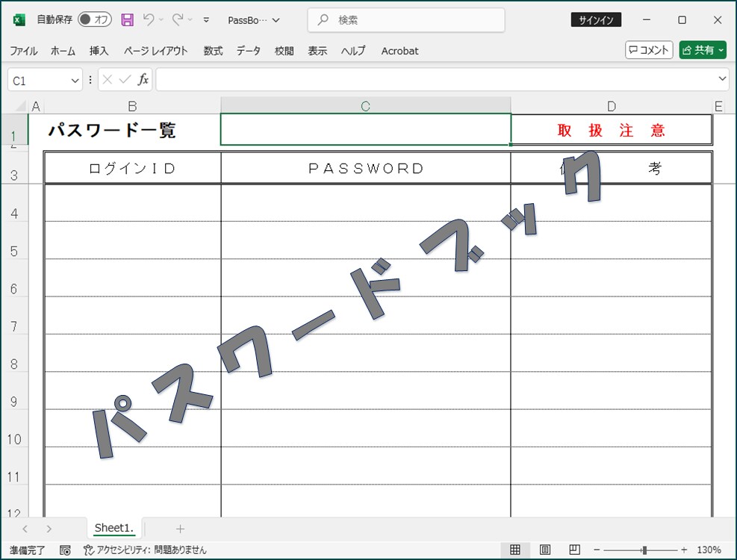Image resolution: width=737 pixels, height=560 pixels.
Task: Zoom in with the plus button
Action: [x=684, y=550]
